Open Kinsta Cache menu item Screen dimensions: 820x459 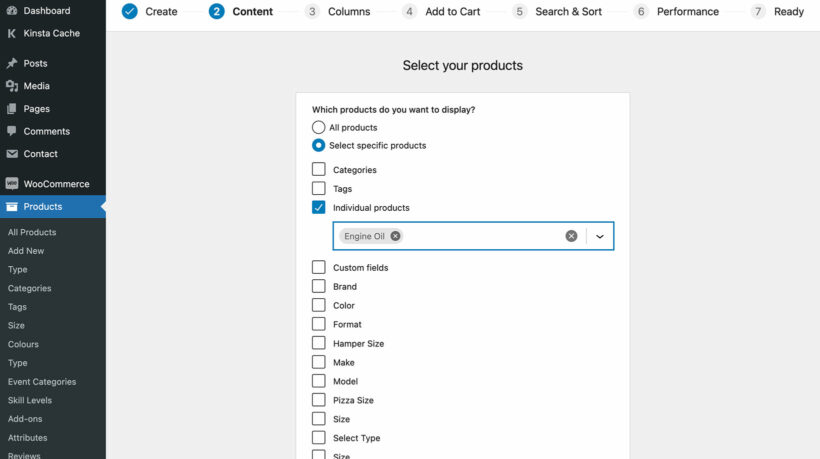[x=53, y=33]
